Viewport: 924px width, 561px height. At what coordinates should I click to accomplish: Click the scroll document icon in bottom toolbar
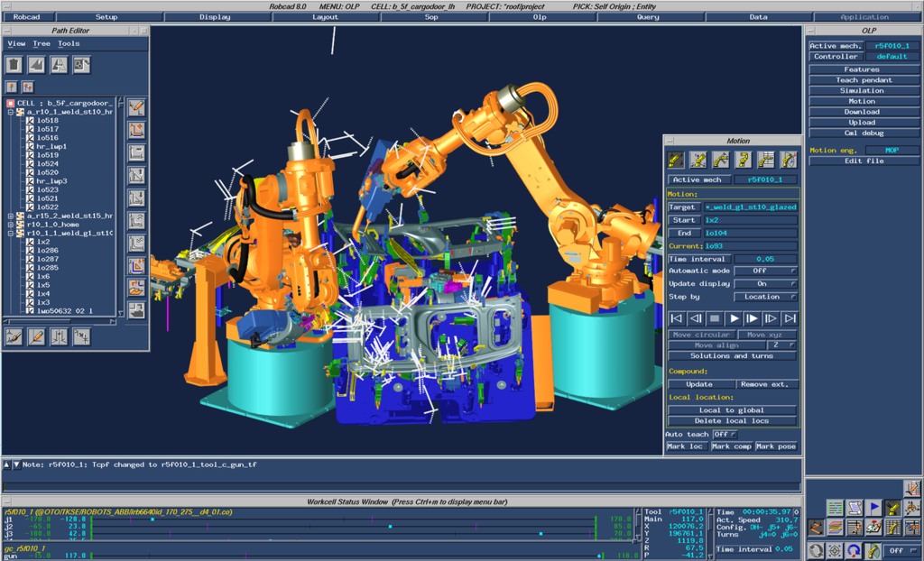pyautogui.click(x=855, y=509)
